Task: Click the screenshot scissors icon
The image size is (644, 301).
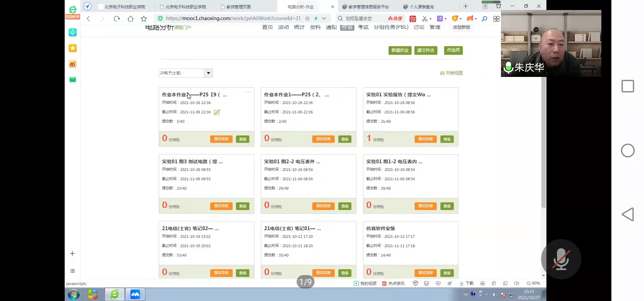Action: (425, 19)
